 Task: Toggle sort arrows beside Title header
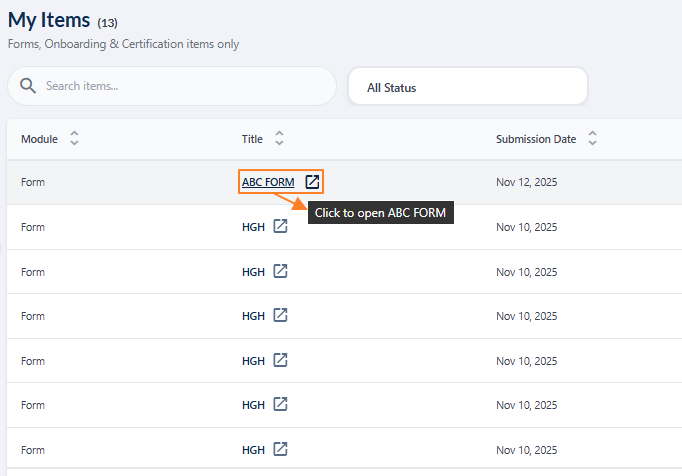tap(279, 139)
